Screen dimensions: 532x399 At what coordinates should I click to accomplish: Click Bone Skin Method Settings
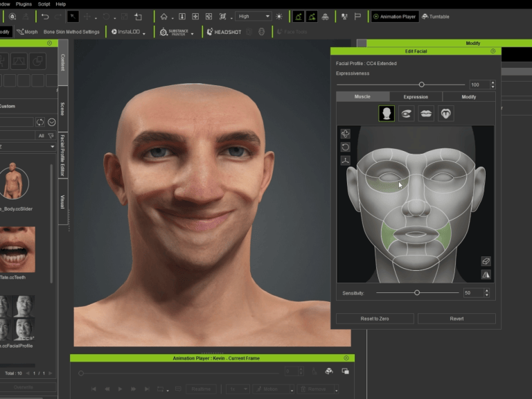tap(71, 32)
